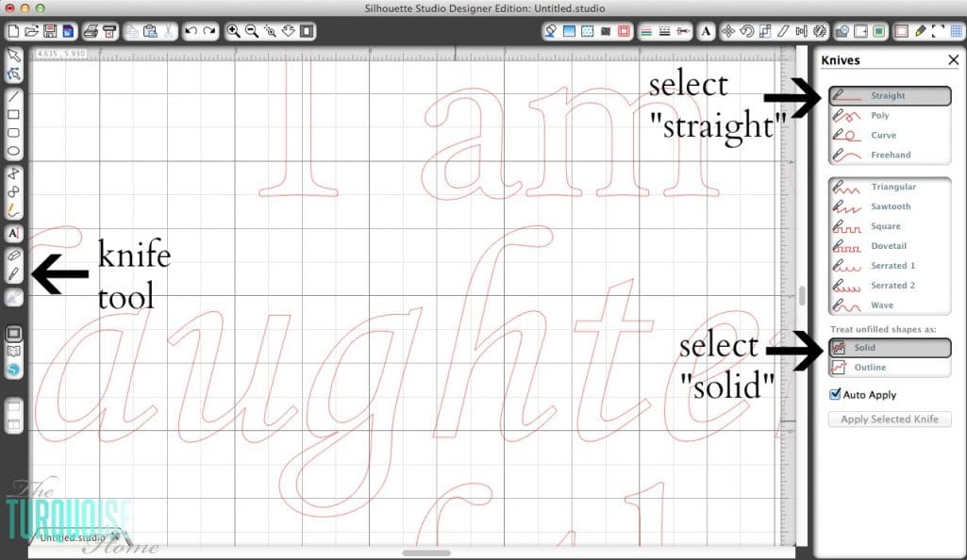Zoom in on the canvas
Image resolution: width=967 pixels, height=560 pixels.
coord(233,31)
